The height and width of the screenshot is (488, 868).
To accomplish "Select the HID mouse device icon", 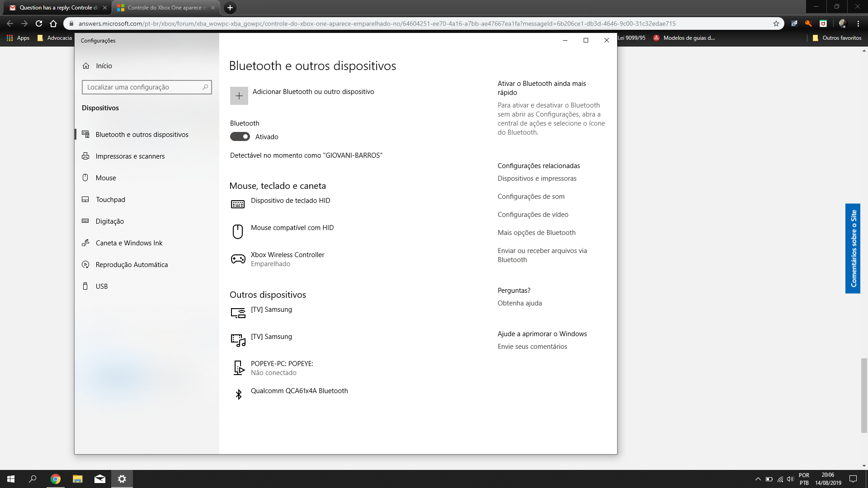I will point(238,232).
